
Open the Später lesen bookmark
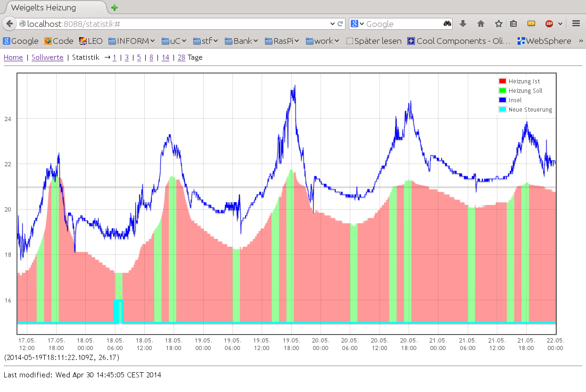tap(374, 41)
